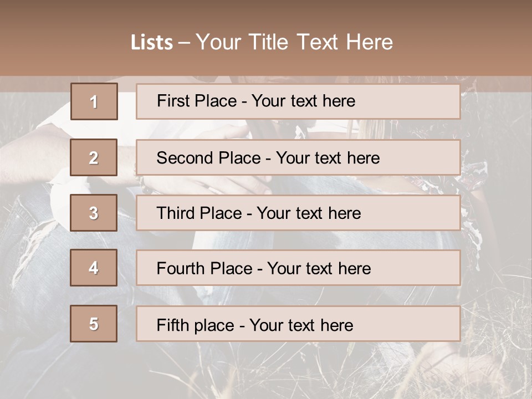Click the word "Third" in row three
532x399 pixels.
click(175, 213)
